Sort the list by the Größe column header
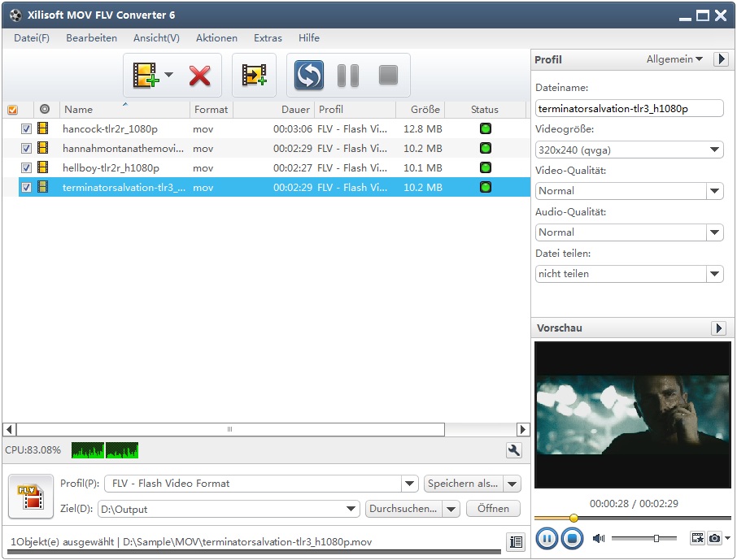This screenshot has height=560, width=737. (421, 110)
